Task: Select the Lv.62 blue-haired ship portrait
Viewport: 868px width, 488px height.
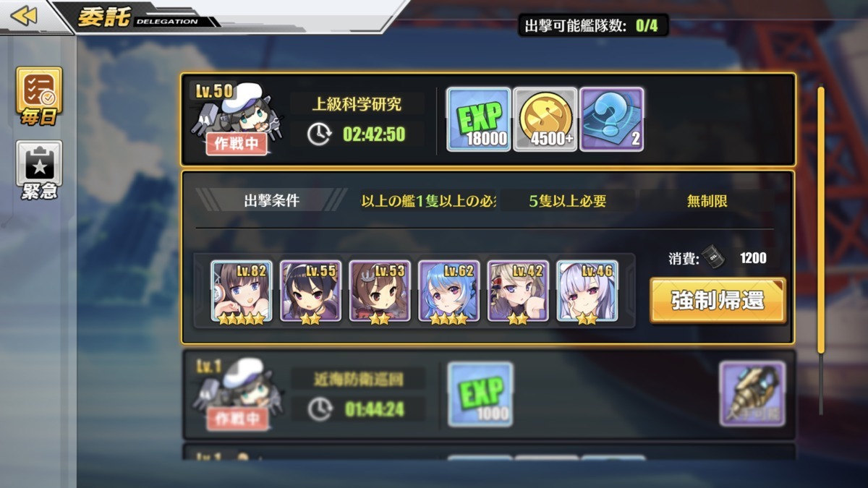Action: point(449,291)
